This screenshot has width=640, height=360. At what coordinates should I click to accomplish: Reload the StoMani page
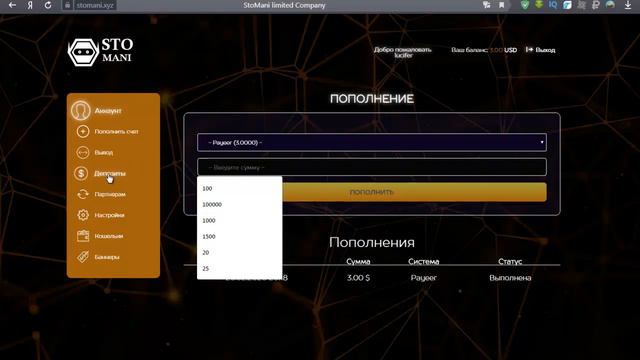click(48, 5)
